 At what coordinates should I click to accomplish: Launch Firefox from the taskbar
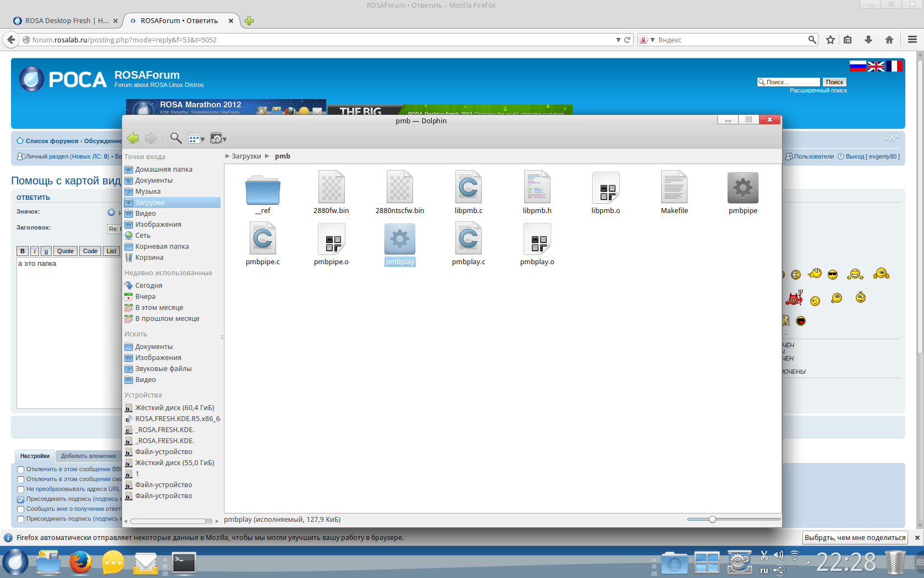(80, 563)
